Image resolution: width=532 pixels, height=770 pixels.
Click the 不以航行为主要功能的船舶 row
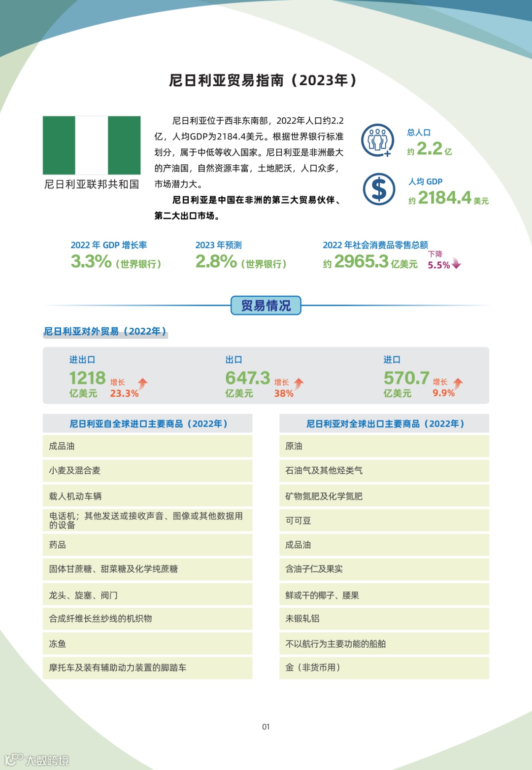point(384,643)
